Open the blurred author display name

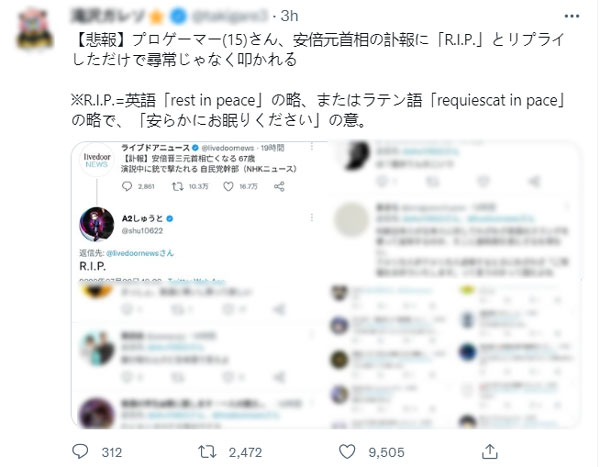pos(108,16)
